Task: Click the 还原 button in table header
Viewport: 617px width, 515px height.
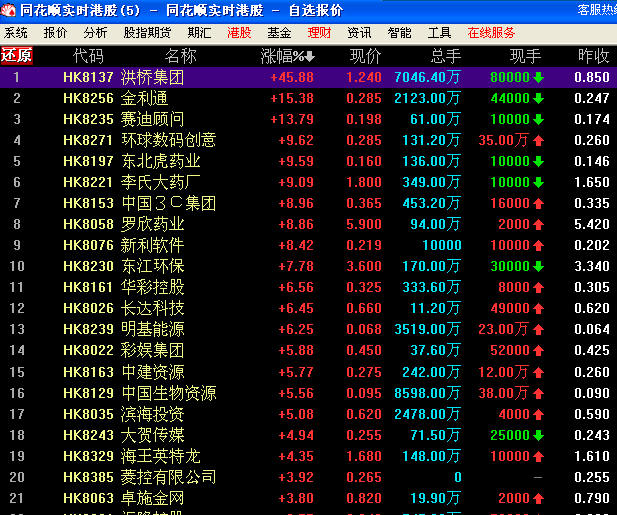Action: pos(17,55)
